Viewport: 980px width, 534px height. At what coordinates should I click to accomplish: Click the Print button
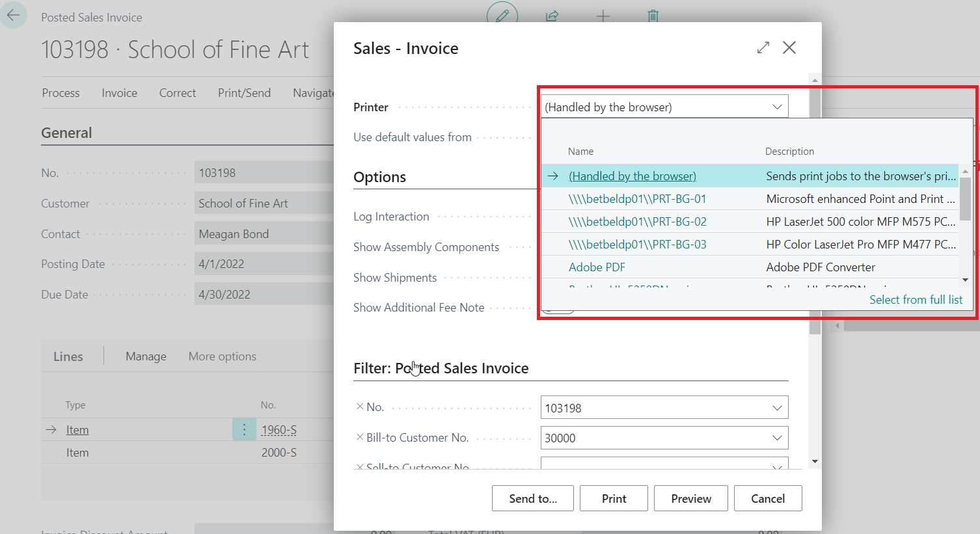pos(614,498)
